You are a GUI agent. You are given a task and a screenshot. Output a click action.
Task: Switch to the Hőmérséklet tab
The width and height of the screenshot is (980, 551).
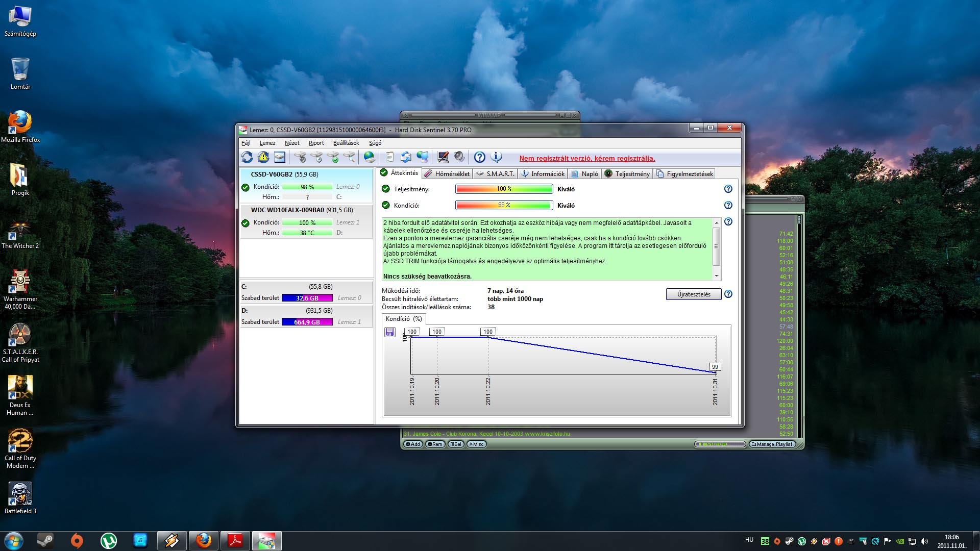(447, 174)
